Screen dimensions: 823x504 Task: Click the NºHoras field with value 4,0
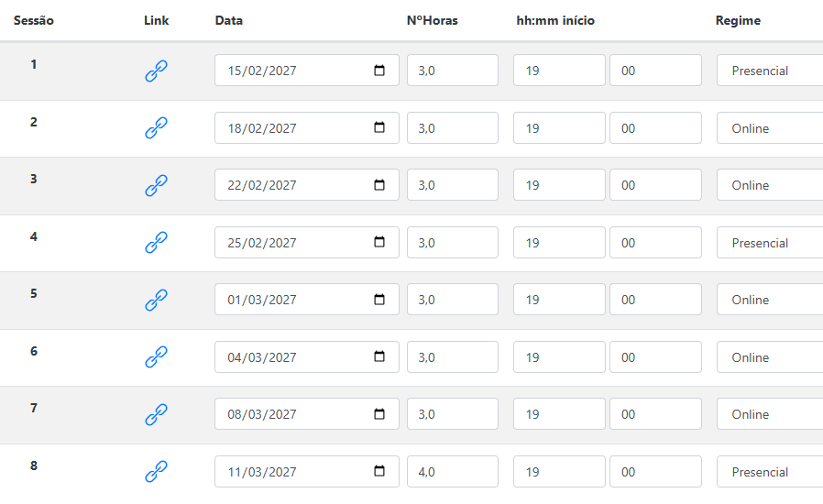click(453, 471)
